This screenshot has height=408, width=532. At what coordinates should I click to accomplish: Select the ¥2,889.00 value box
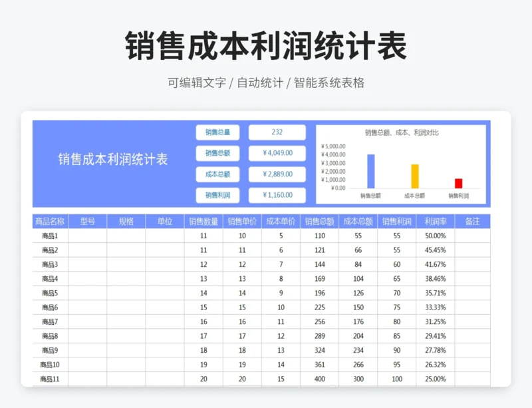(x=277, y=174)
